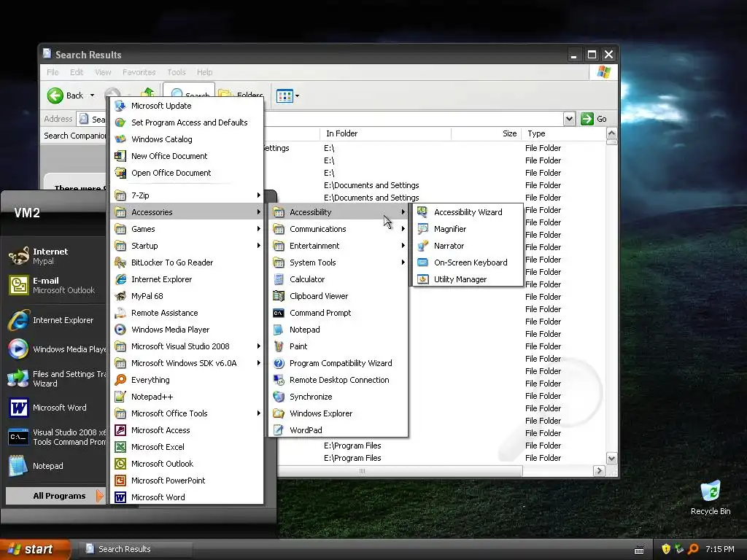Viewport: 747px width, 560px height.
Task: Open the File menu in Search Results
Action: coord(53,72)
